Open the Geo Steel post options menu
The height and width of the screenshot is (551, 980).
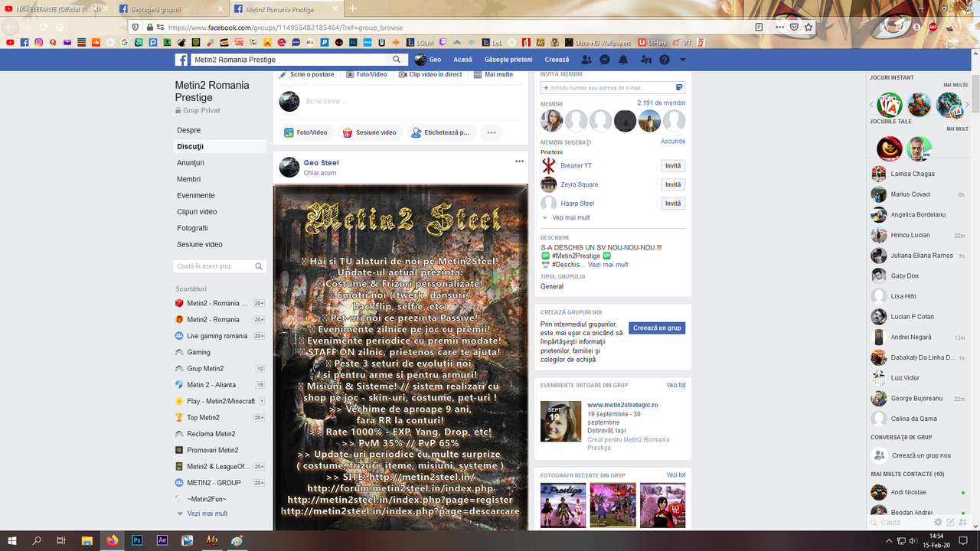520,161
